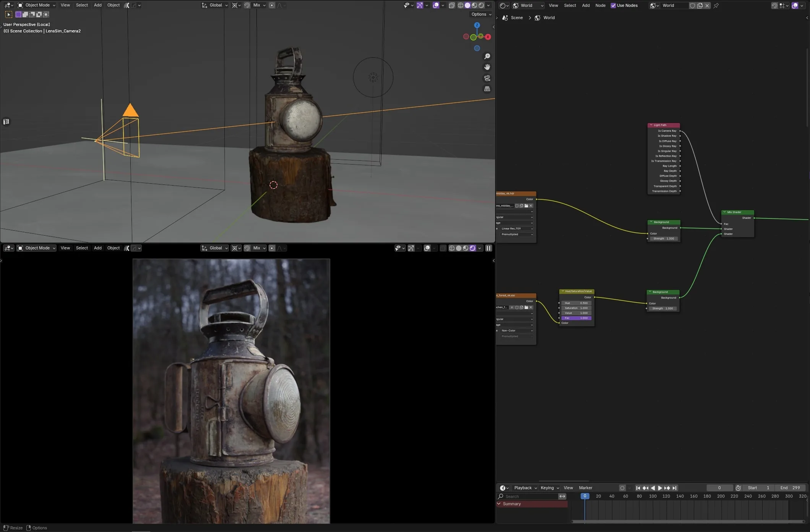Click the swap arrows icon beside timeline search
The image size is (810, 532).
pyautogui.click(x=562, y=496)
